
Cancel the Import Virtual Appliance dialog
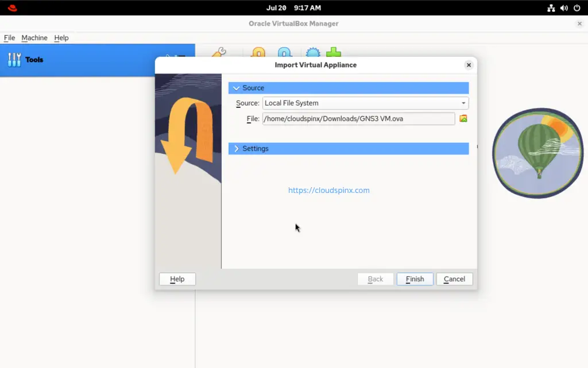coord(454,279)
